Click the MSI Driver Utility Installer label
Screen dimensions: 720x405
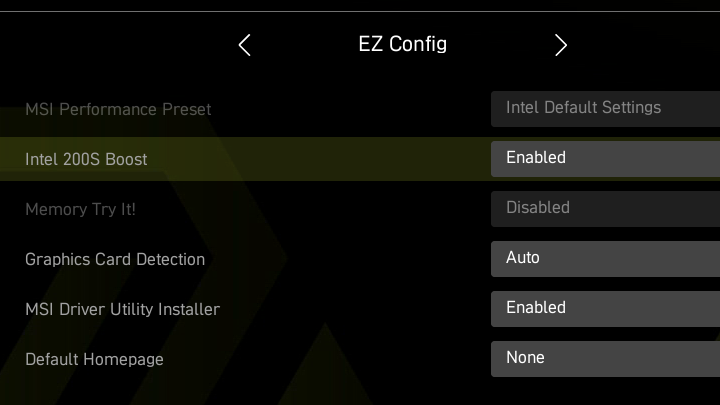click(x=122, y=309)
